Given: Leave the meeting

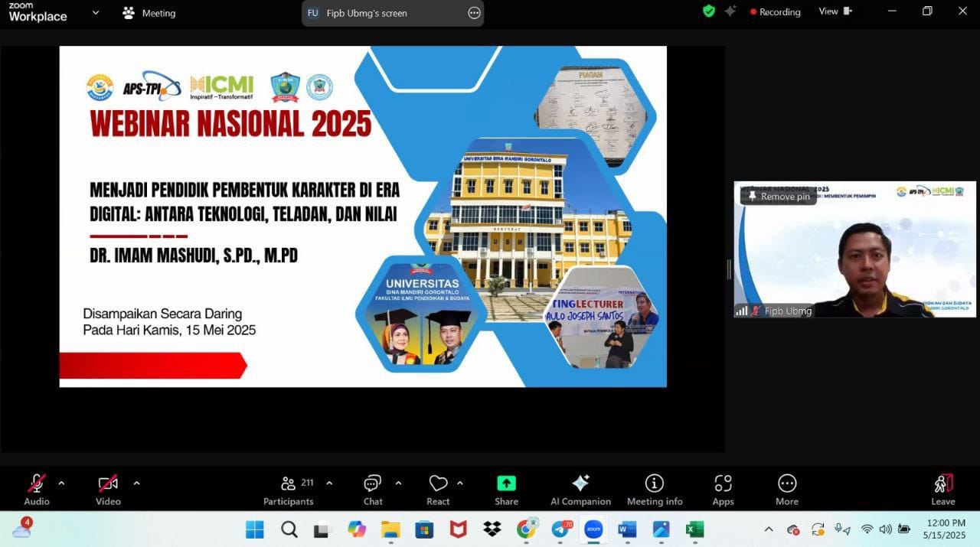Looking at the screenshot, I should 942,488.
